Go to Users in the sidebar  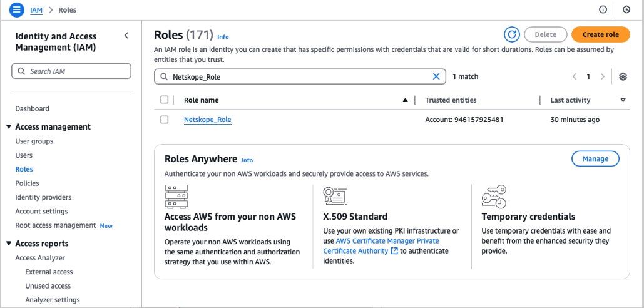(24, 155)
